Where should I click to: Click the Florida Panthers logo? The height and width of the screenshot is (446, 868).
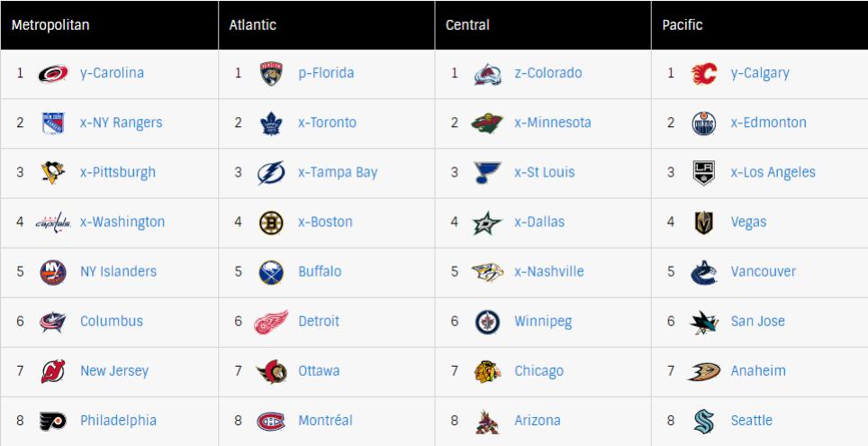click(271, 73)
